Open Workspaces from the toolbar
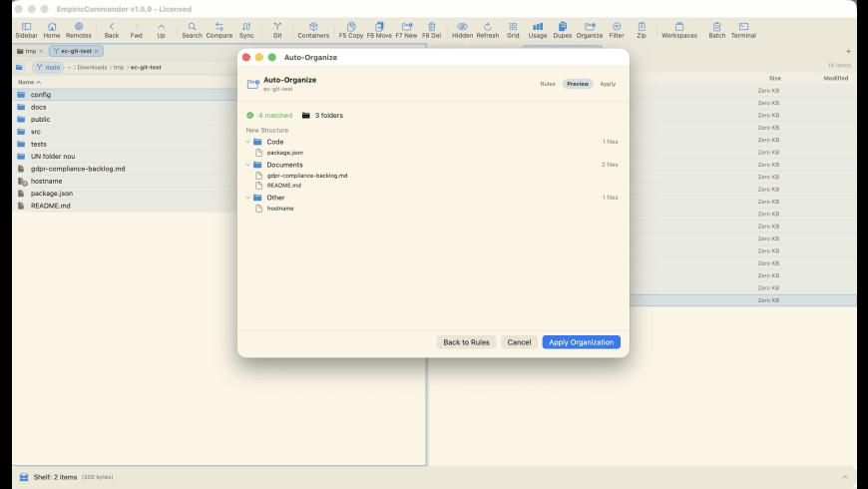 (x=679, y=31)
